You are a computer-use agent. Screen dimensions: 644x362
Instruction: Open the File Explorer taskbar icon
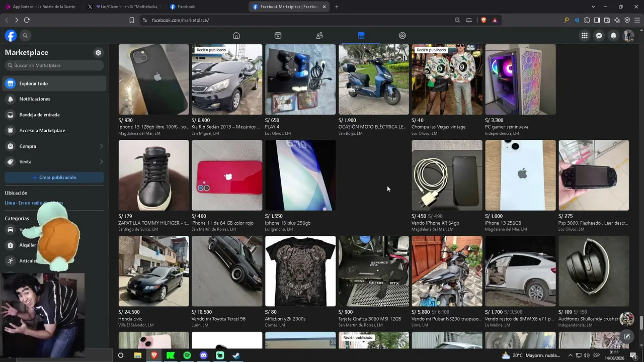[137, 355]
